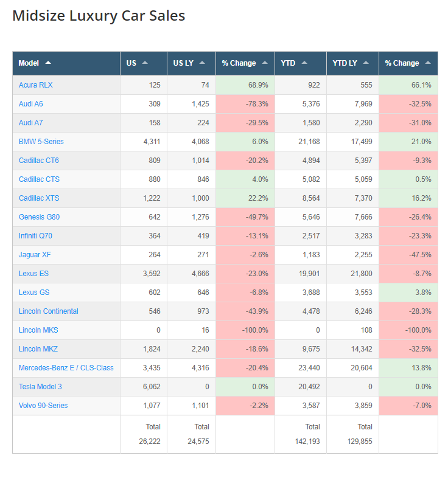Open Volvo 90-Series link
448x478 pixels.
coord(43,406)
